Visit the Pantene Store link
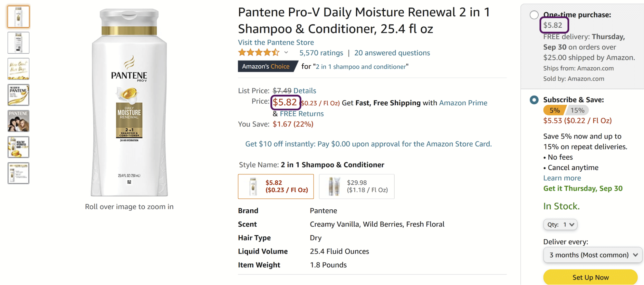 pyautogui.click(x=276, y=43)
